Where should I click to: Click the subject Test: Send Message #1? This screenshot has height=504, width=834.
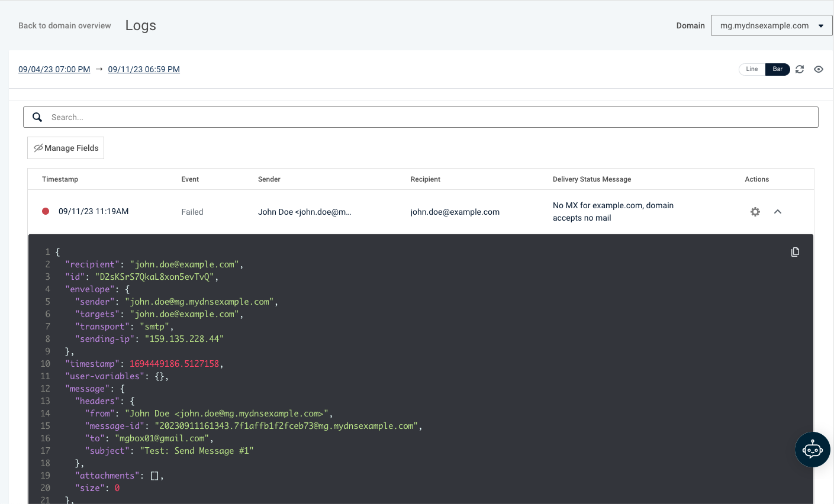[x=197, y=451]
